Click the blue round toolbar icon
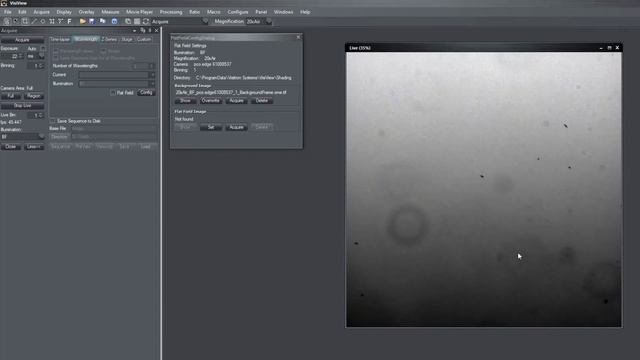The image size is (640, 360). (114, 21)
